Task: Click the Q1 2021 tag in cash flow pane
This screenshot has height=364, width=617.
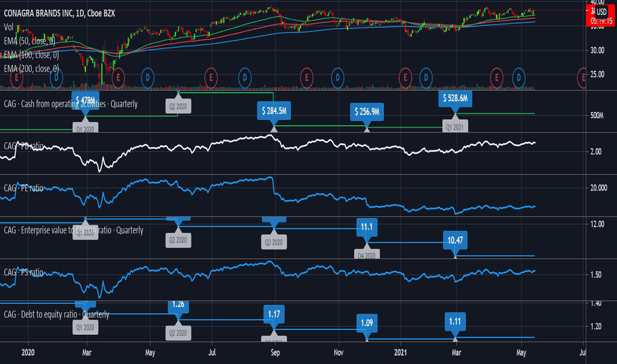Action: [x=455, y=128]
